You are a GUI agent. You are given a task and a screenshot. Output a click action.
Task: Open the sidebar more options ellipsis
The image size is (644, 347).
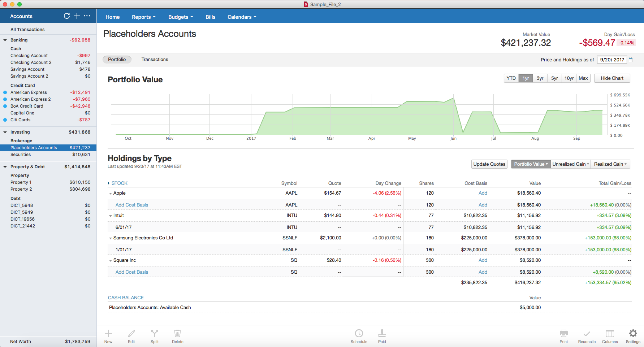[x=87, y=16]
